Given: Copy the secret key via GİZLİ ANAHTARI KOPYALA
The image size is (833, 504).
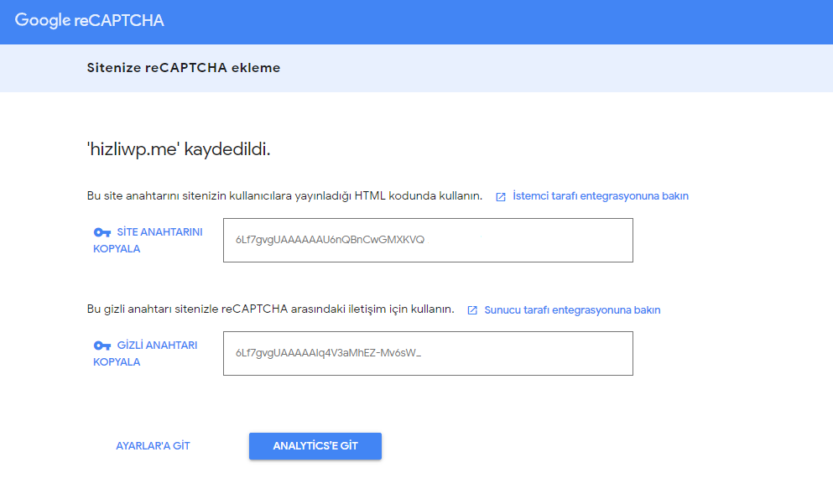Looking at the screenshot, I should [146, 353].
